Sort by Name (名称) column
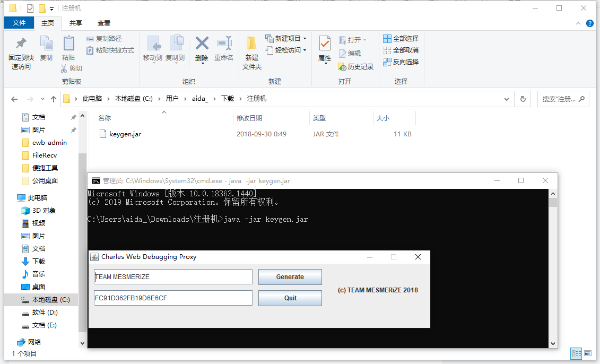600x364 pixels. coord(105,118)
